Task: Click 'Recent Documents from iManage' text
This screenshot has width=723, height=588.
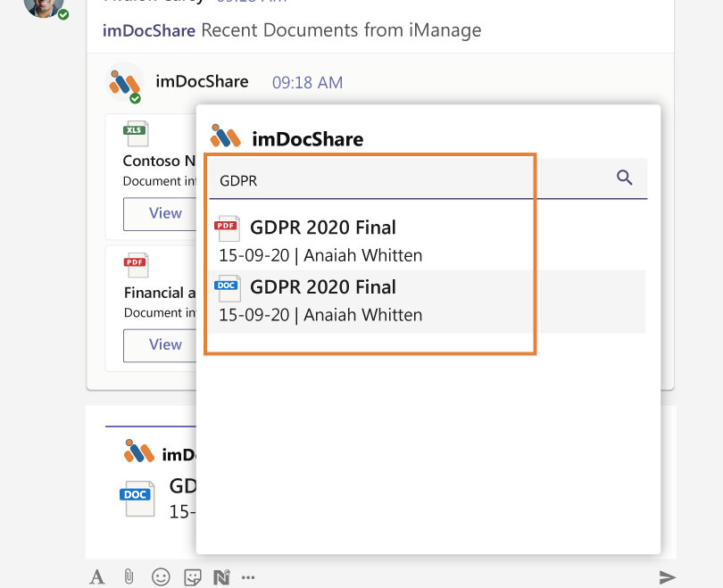Action: point(341,30)
